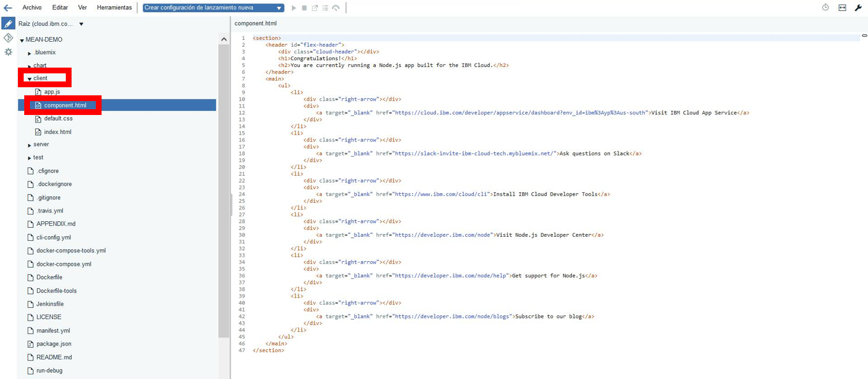Select the component.html tree item
The image size is (868, 379).
click(x=66, y=105)
